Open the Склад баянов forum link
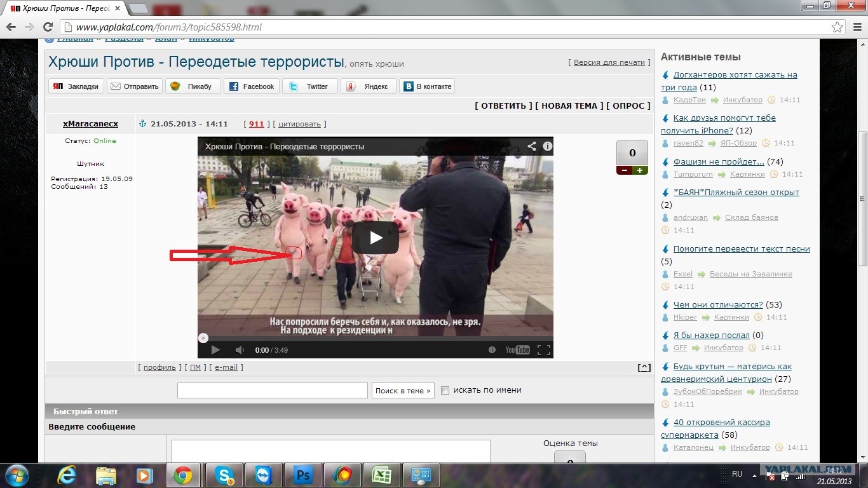 (x=752, y=217)
